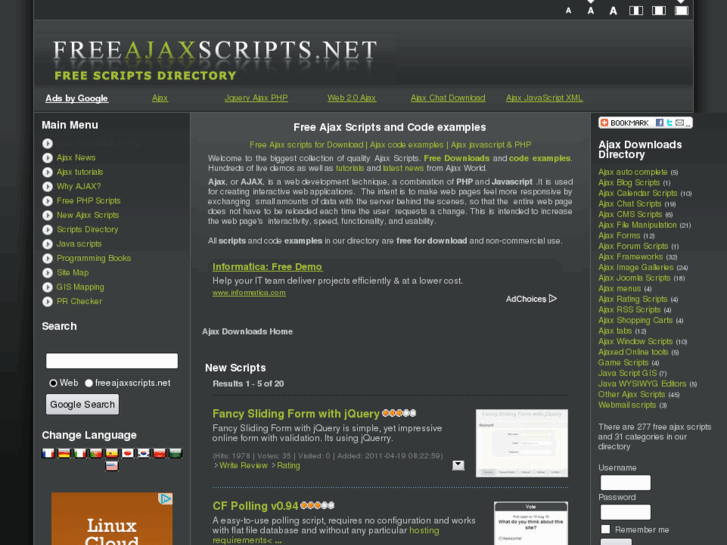Change language to French flag
The image size is (727, 545).
click(x=48, y=453)
